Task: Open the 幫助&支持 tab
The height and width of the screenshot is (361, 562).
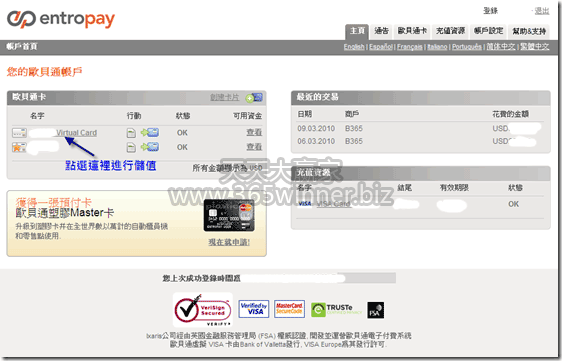Action: click(529, 31)
